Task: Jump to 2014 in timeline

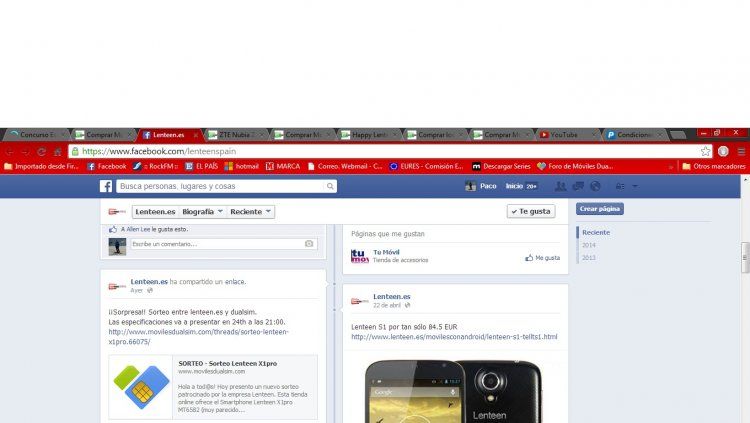Action: coord(589,245)
